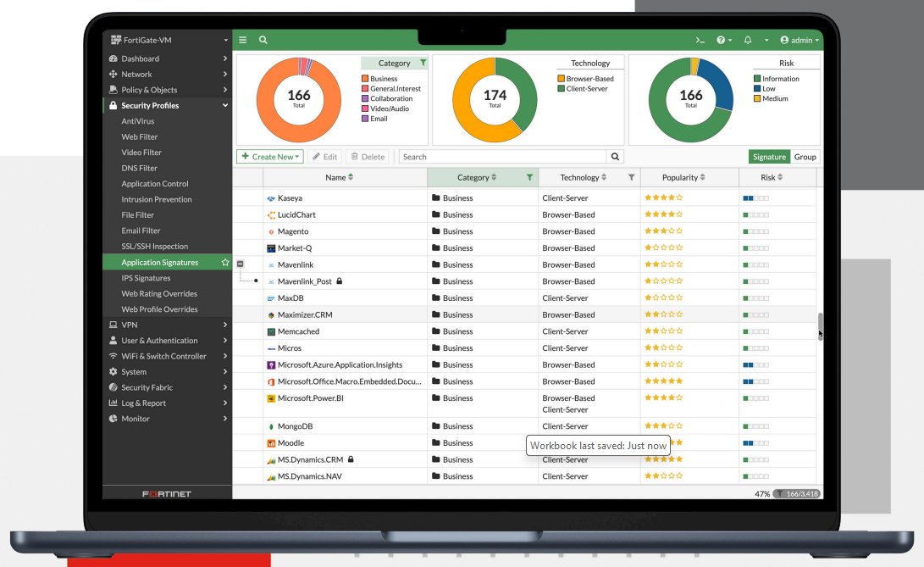
Task: Click the Moodle application icon
Action: (x=271, y=443)
